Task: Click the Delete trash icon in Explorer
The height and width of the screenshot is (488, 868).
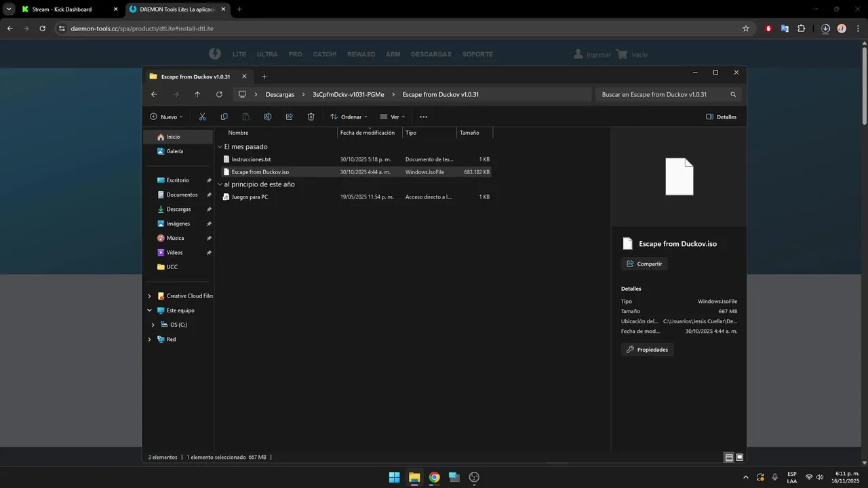Action: coord(311,117)
